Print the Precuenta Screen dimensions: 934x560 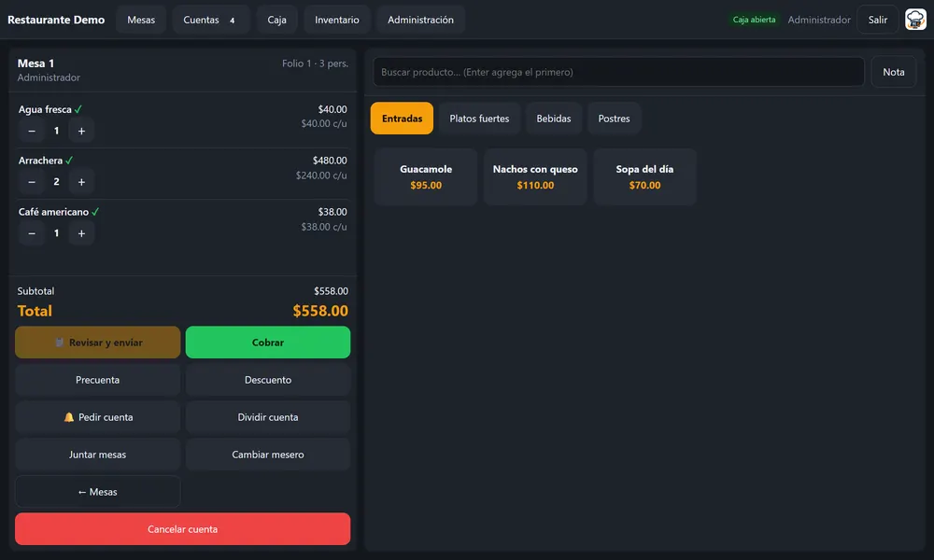[x=98, y=380]
